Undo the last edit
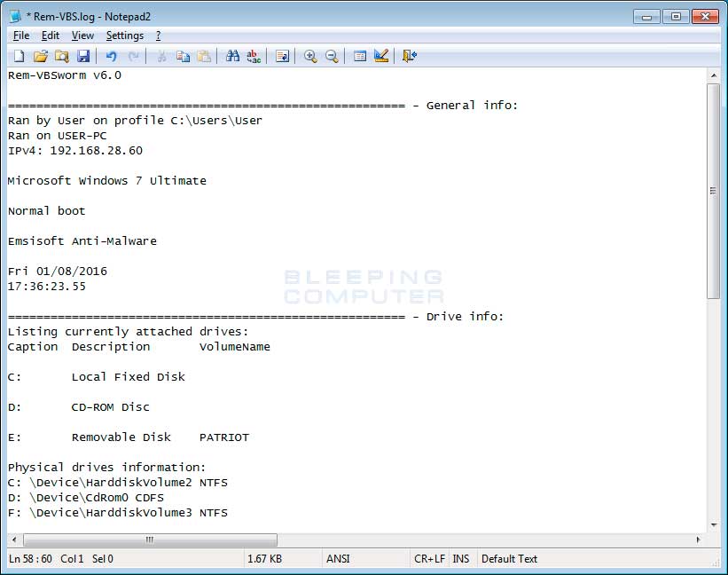 point(111,56)
